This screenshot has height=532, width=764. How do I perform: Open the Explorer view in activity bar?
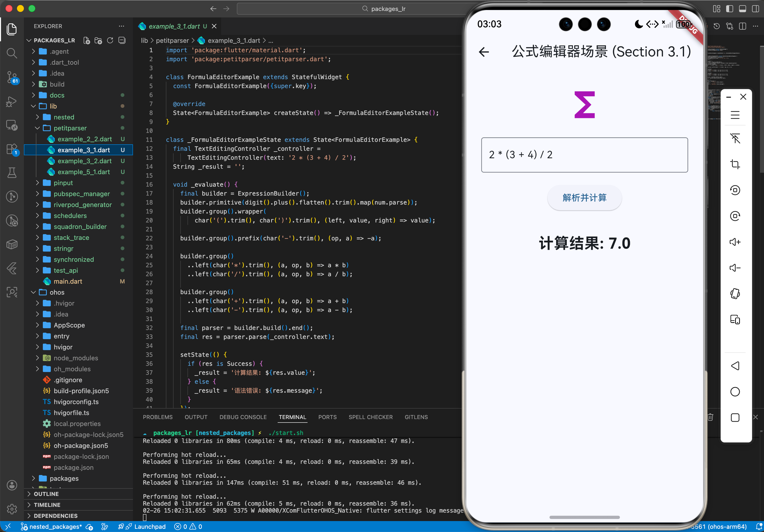(12, 29)
